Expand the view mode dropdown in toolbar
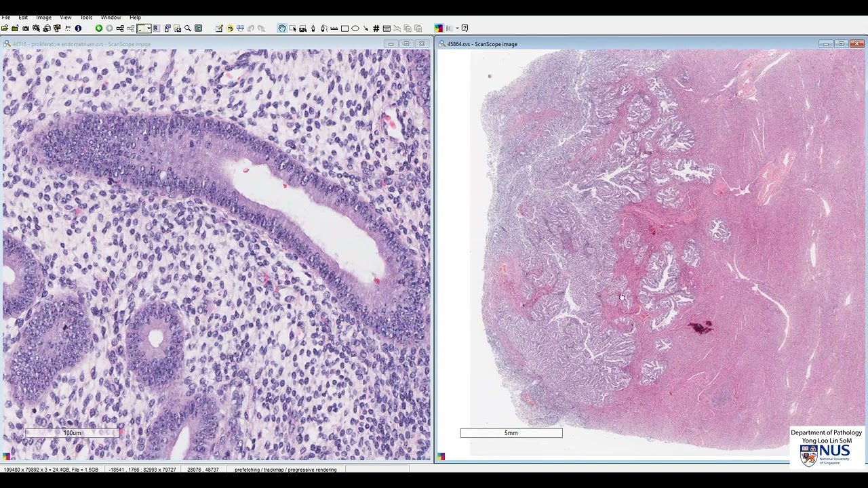The image size is (868, 488). pyautogui.click(x=149, y=28)
